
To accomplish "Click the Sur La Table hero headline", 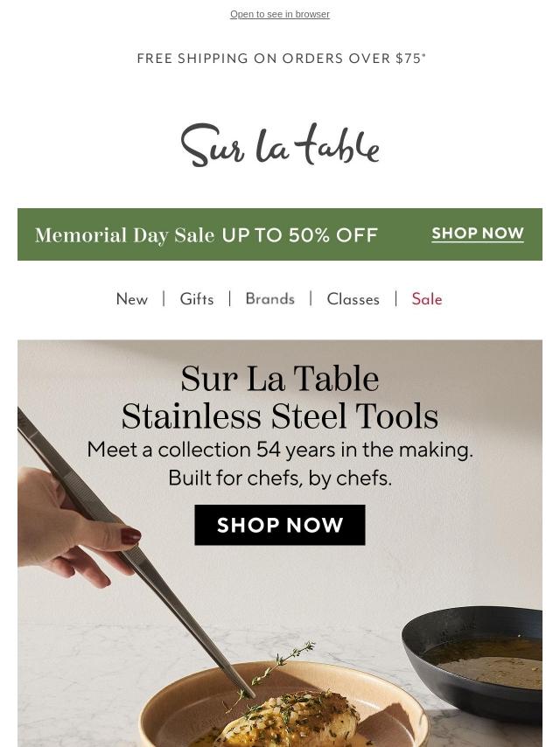I will pos(280,379).
